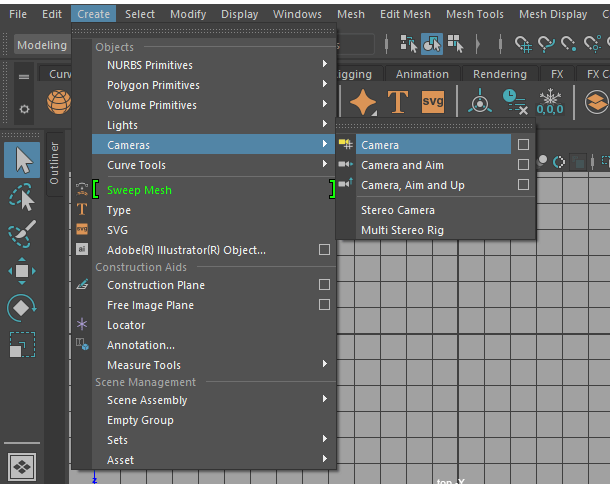Open the Mesh Tools menu
This screenshot has width=610, height=484.
click(474, 14)
